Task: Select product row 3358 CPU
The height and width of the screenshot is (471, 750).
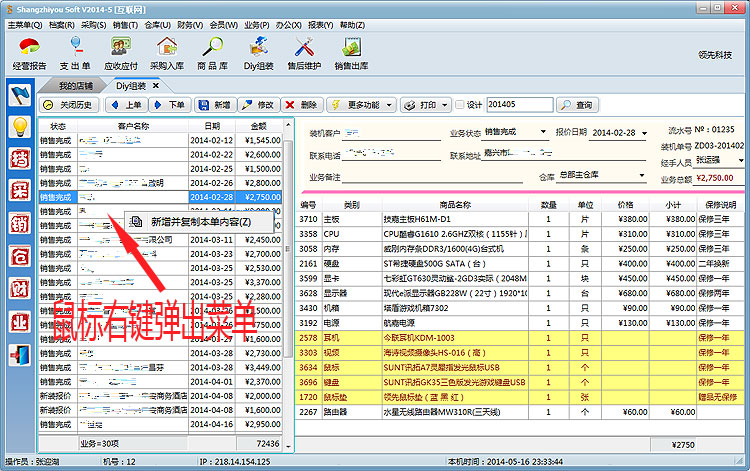Action: tap(520, 234)
